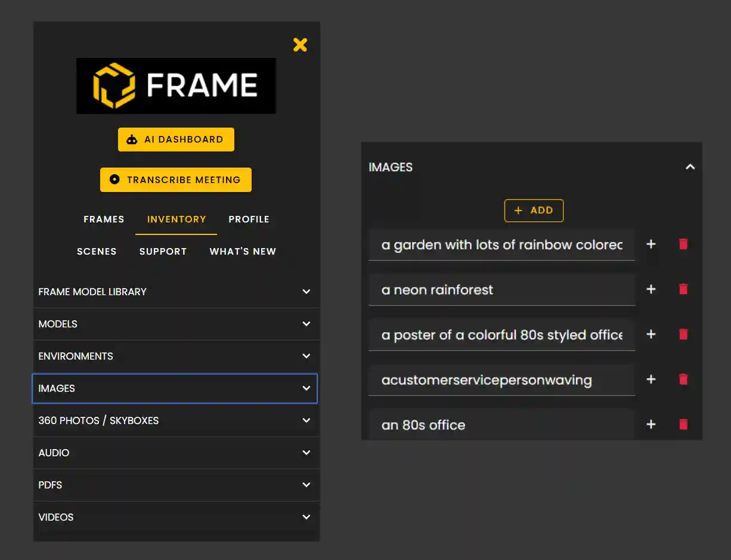Delete the 'a garden with lots of rainbow colored' entry
The height and width of the screenshot is (560, 731).
683,244
